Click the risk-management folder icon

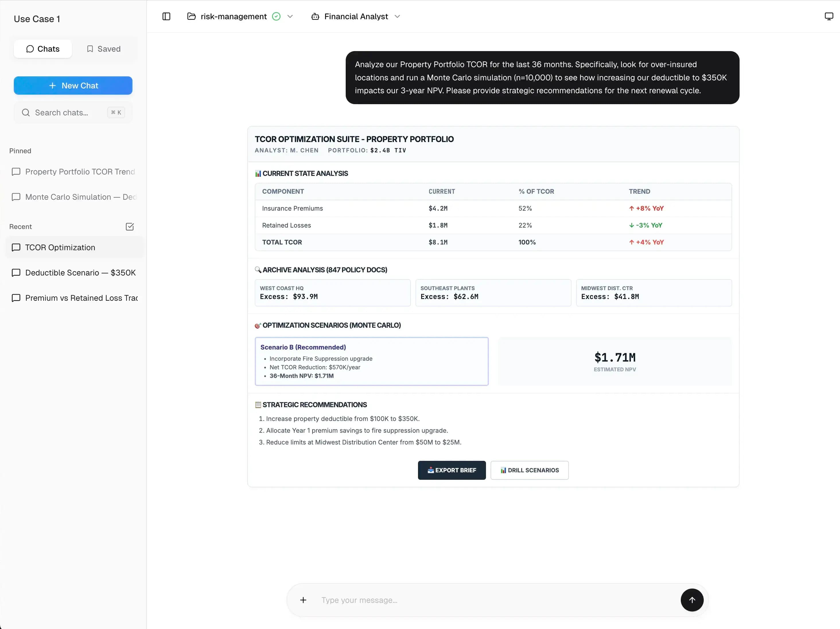(191, 16)
